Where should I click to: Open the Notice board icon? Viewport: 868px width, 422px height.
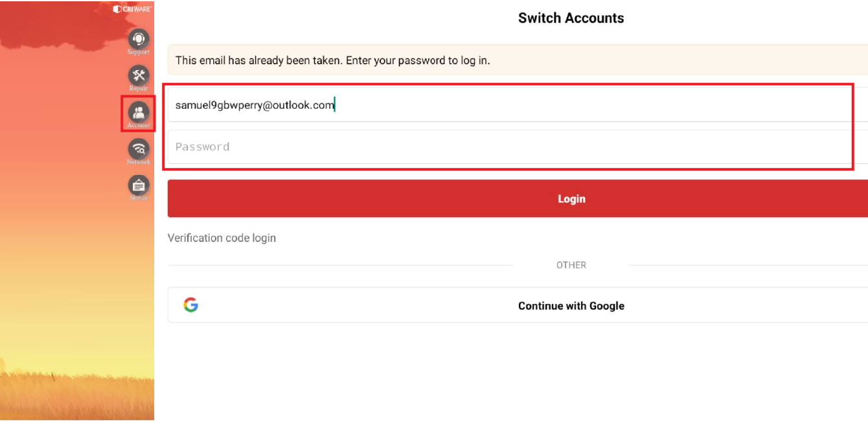click(x=138, y=185)
